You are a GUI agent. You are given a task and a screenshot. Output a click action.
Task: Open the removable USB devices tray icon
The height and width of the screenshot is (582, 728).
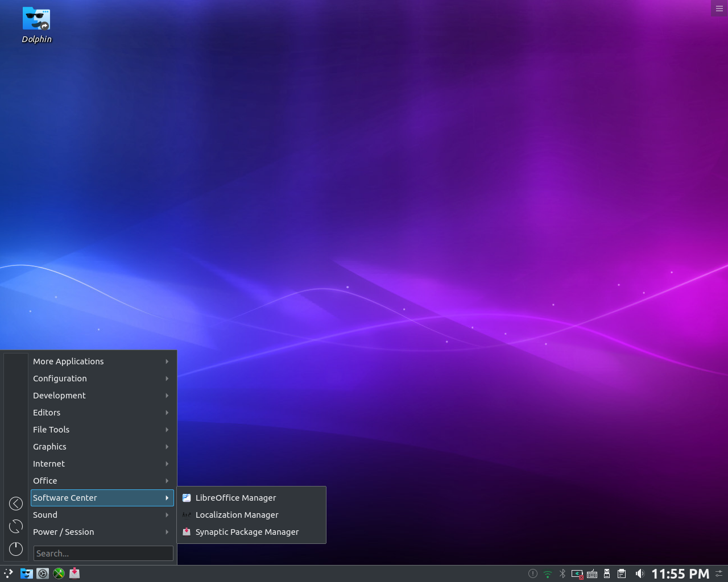coord(607,573)
